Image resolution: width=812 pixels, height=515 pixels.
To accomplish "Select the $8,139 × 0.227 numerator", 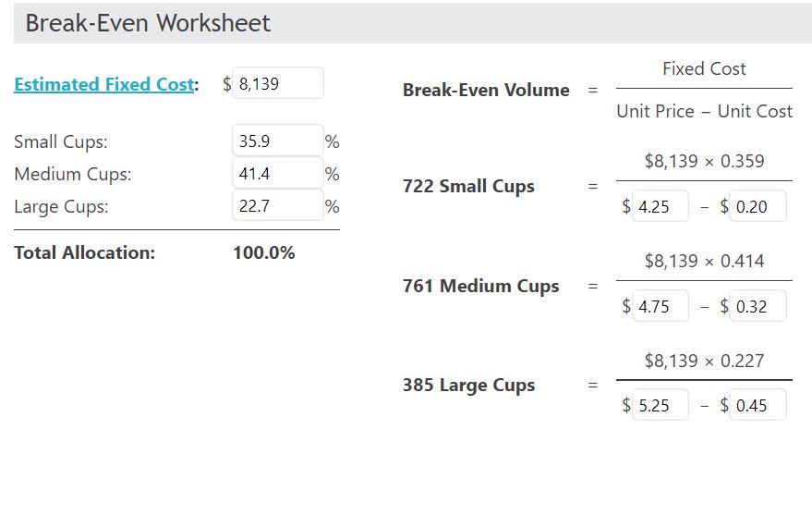I will (704, 360).
